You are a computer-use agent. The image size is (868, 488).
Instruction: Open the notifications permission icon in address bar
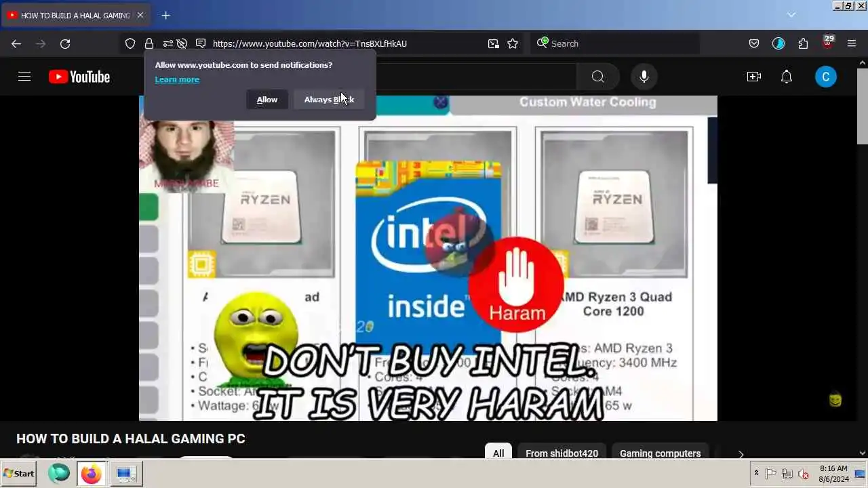201,43
